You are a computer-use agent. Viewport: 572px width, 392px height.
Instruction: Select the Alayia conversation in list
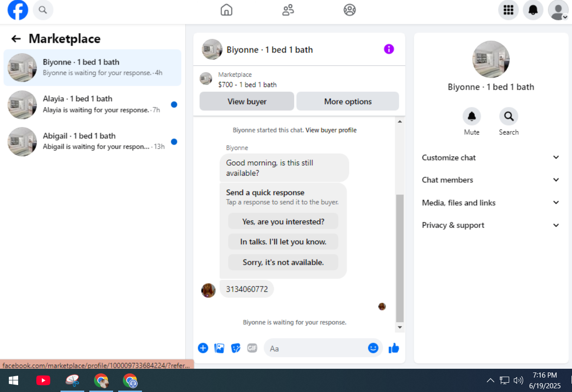[92, 105]
